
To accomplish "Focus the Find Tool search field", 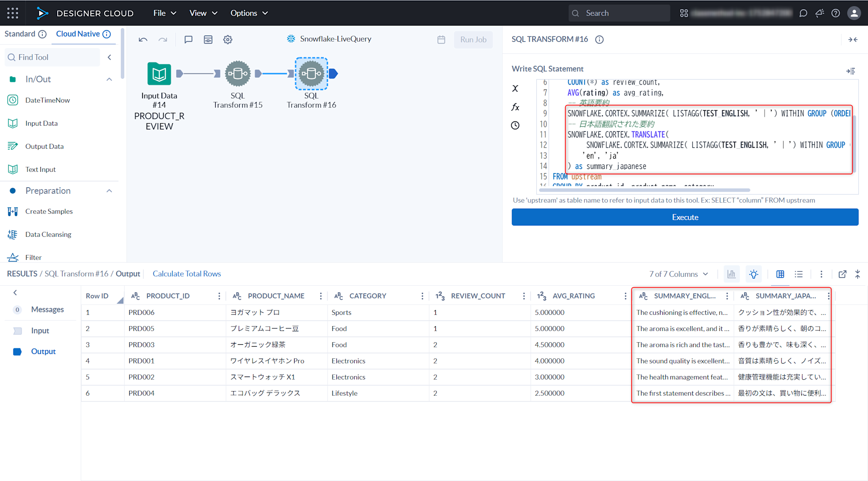I will (52, 57).
